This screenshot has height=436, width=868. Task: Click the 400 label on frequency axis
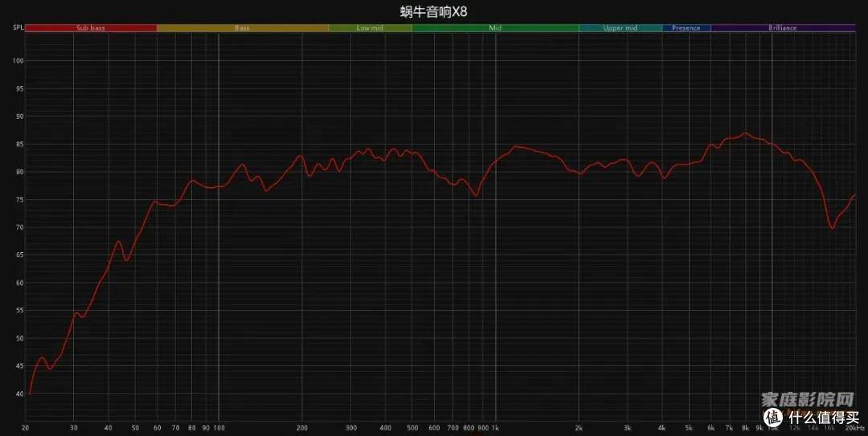tap(385, 428)
